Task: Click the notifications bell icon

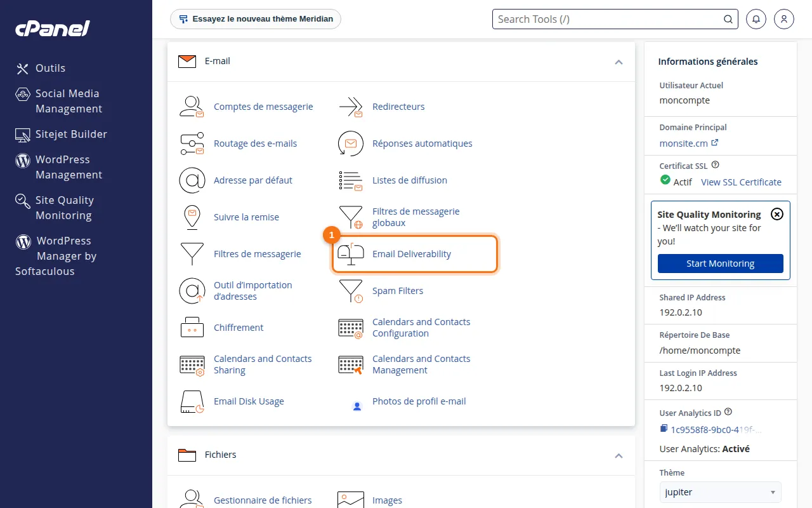Action: coord(756,19)
